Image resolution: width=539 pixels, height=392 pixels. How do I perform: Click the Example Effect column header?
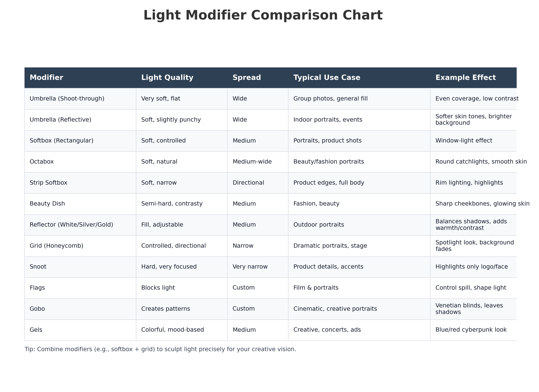[465, 78]
